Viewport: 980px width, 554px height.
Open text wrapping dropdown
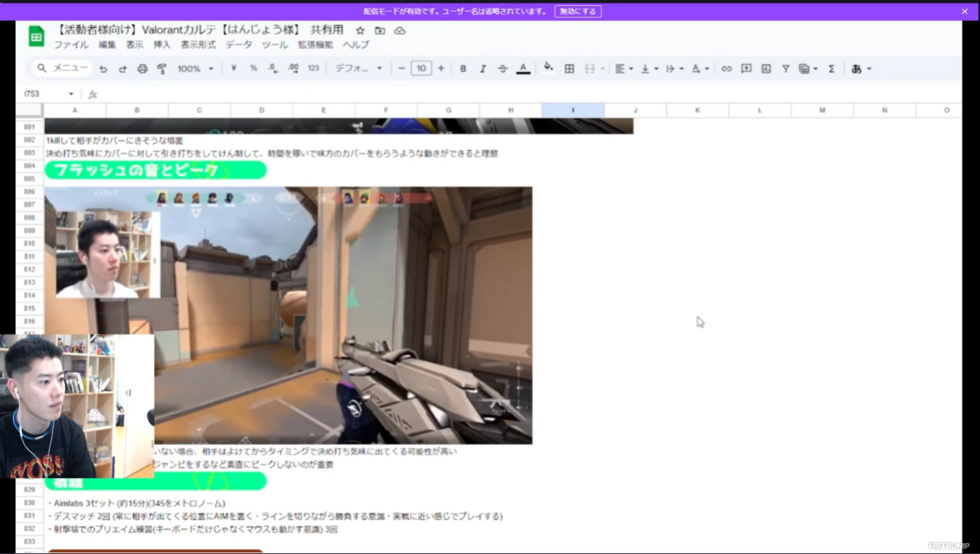[675, 68]
